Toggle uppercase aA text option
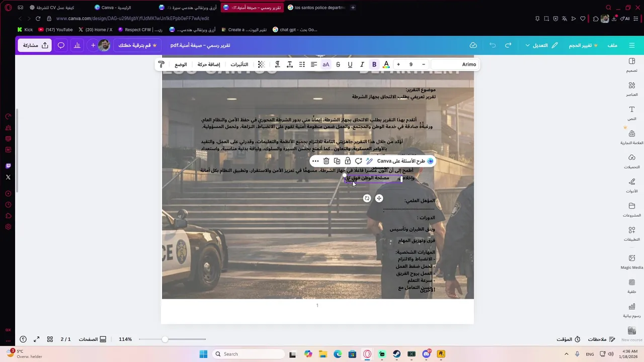The width and height of the screenshot is (644, 362). tap(326, 64)
